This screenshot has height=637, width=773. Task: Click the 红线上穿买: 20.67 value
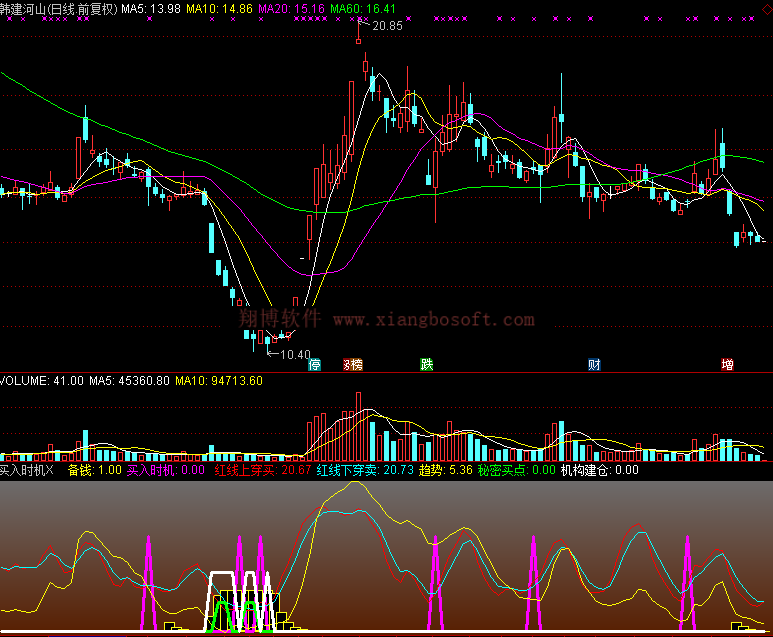(x=263, y=470)
